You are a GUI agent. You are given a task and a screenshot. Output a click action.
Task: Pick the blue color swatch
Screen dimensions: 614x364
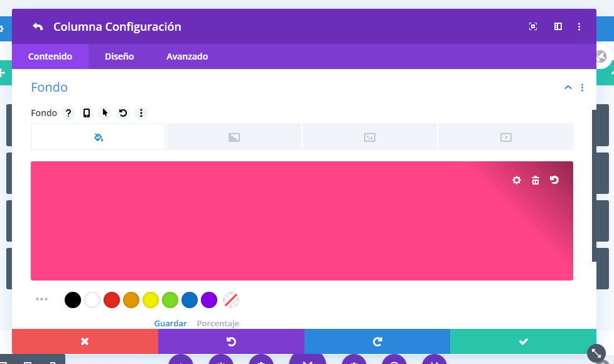tap(190, 300)
